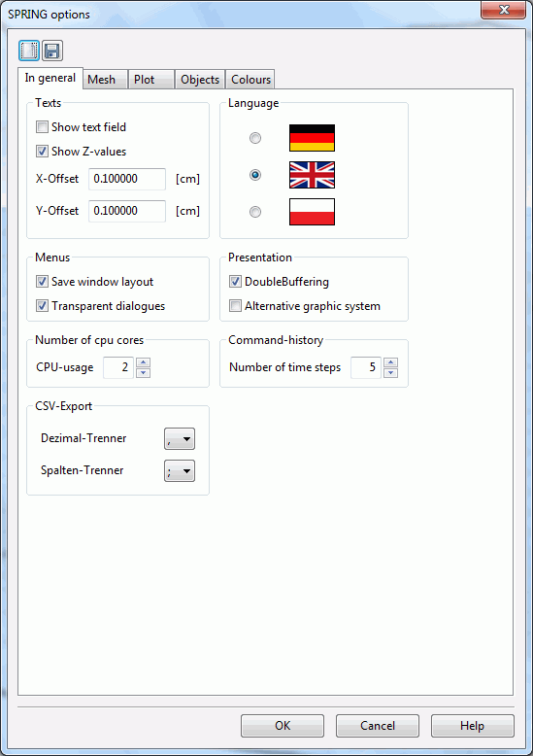Screen dimensions: 533x756
Task: Click the save options floppy disk icon
Action: click(x=52, y=51)
